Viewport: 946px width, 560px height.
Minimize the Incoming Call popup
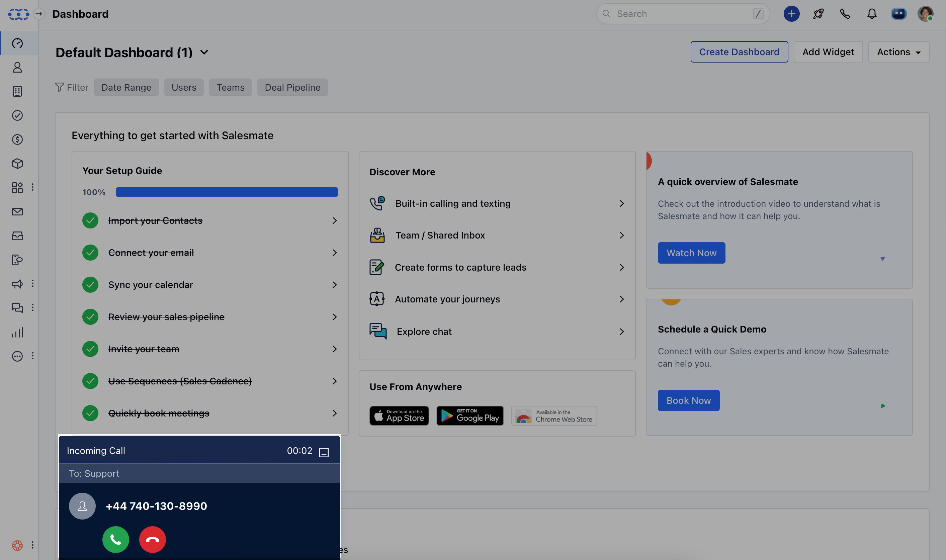324,452
